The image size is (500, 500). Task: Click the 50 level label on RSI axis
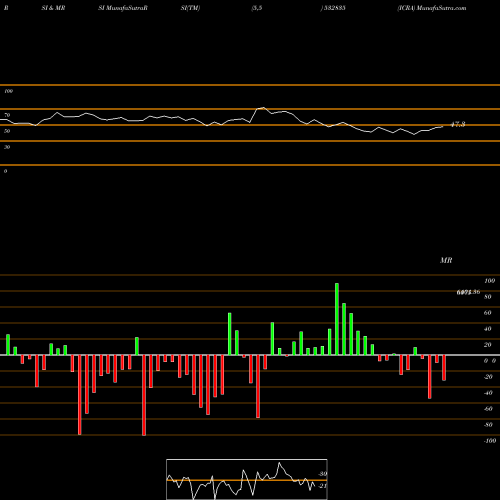7,131
